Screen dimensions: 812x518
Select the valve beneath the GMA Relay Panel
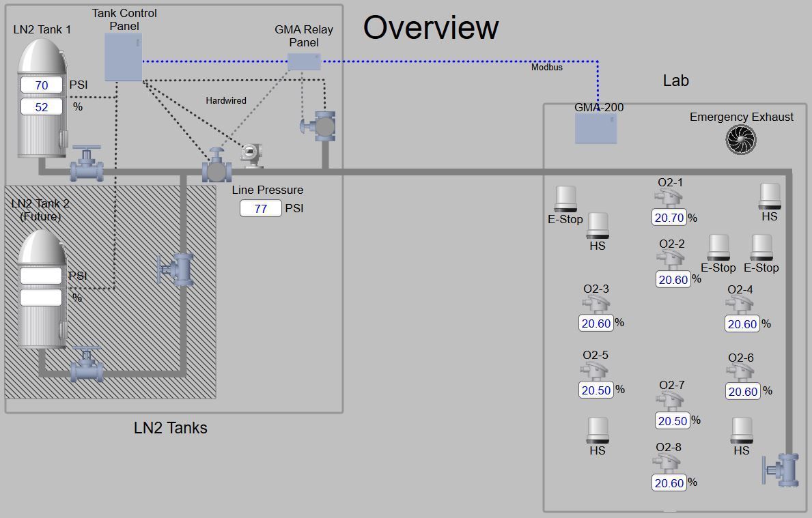(318, 126)
